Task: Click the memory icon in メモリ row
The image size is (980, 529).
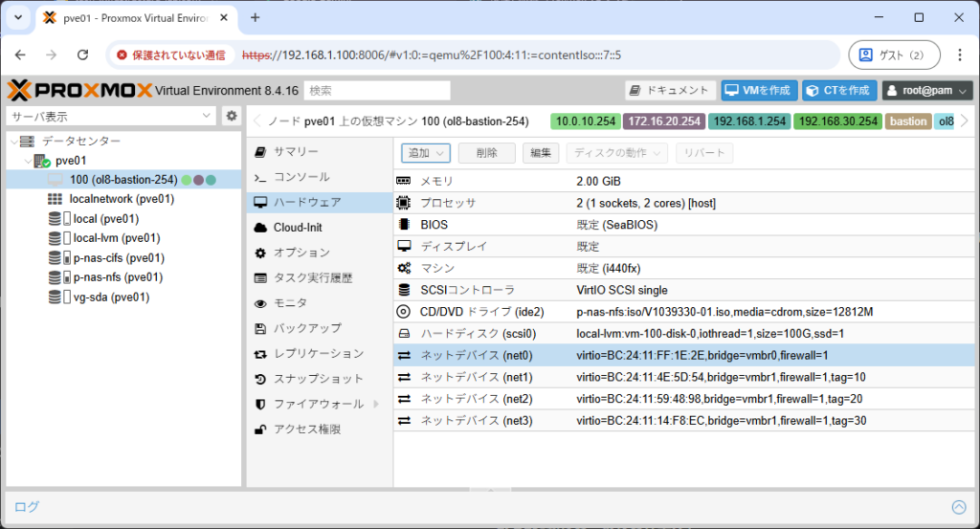Action: coord(404,181)
